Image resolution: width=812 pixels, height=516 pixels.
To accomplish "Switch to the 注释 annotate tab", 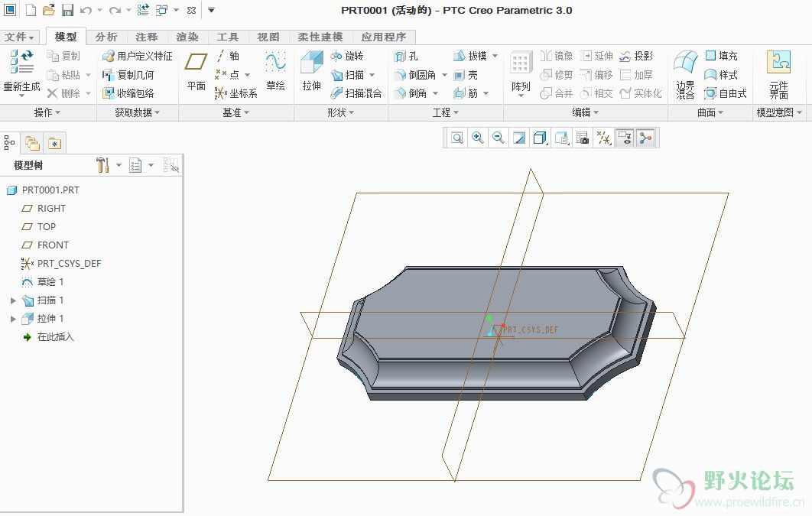I will tap(147, 37).
